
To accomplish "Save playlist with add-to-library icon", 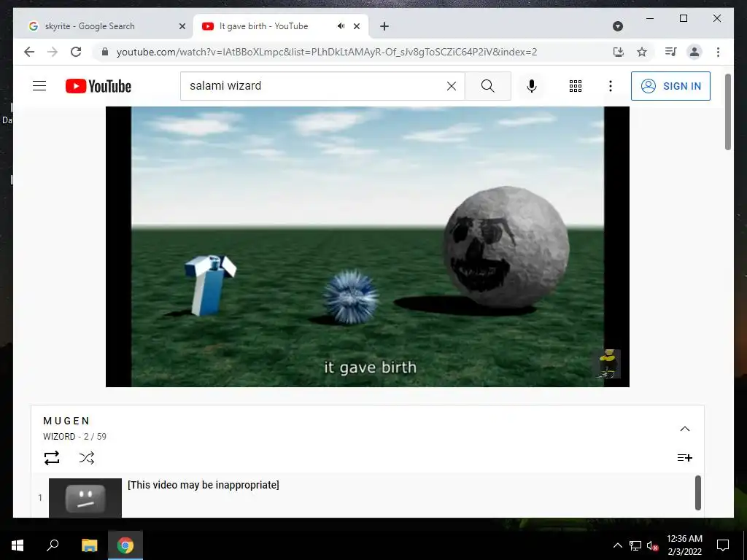I will click(x=684, y=458).
